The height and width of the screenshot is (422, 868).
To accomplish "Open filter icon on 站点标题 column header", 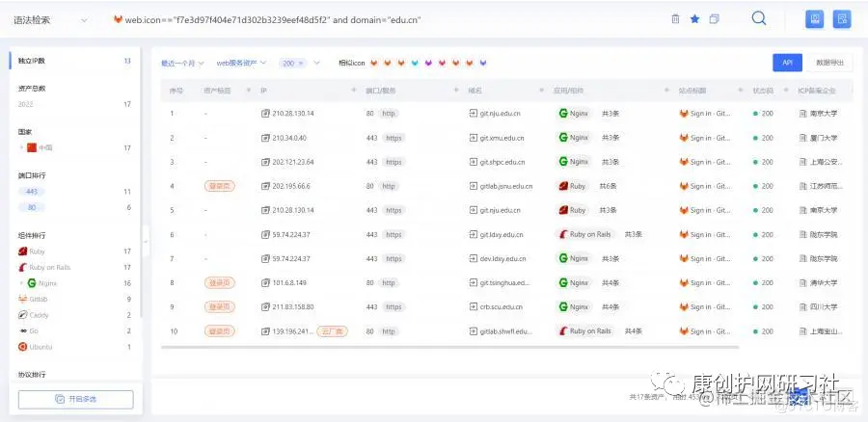I will (741, 91).
